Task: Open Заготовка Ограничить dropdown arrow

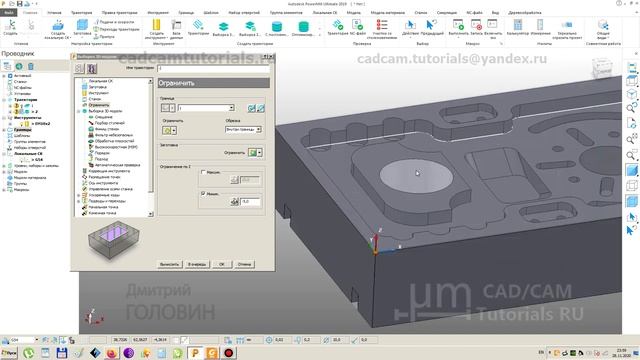Action: pos(260,153)
